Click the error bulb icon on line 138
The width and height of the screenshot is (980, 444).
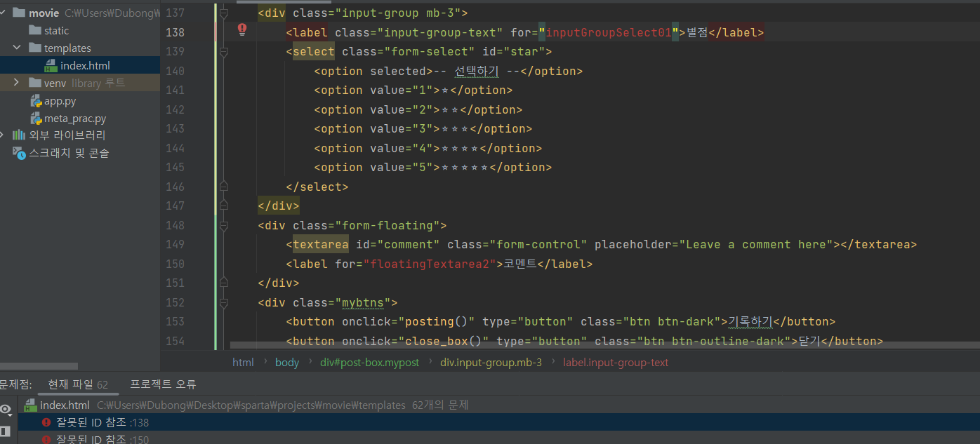point(242,29)
